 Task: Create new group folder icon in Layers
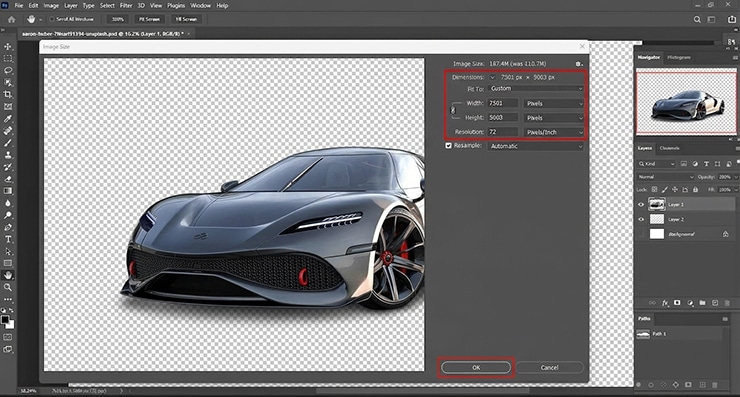click(702, 303)
